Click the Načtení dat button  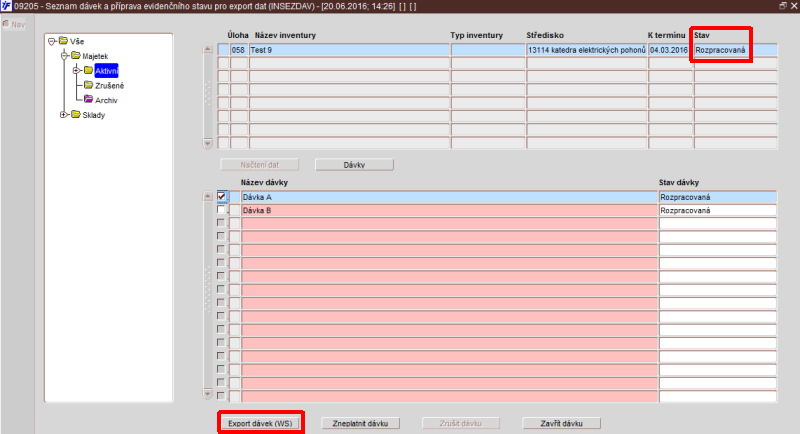(x=260, y=165)
